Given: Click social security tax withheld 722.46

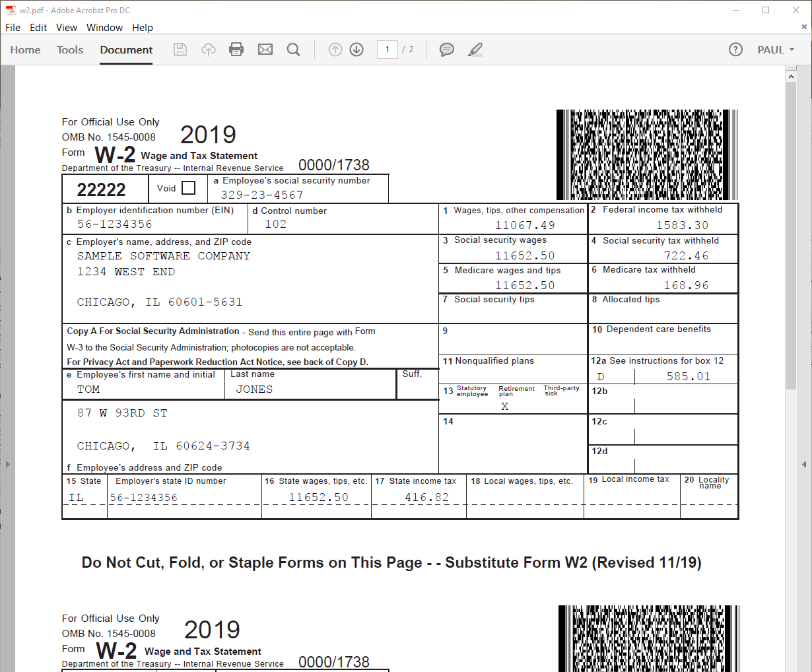Looking at the screenshot, I should 687,255.
